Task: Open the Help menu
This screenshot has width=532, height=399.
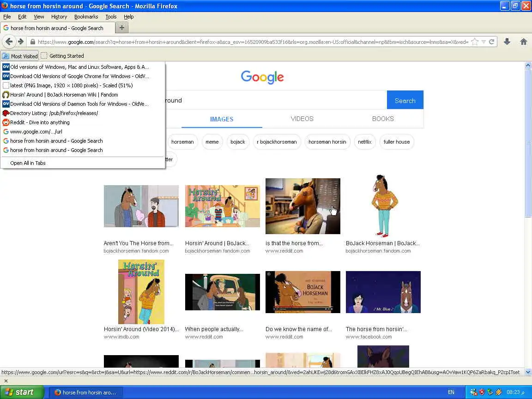Action: [x=128, y=17]
